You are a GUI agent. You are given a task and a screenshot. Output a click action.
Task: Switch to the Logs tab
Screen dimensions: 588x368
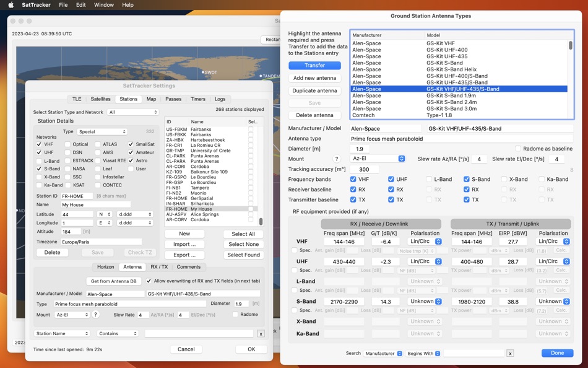point(220,99)
